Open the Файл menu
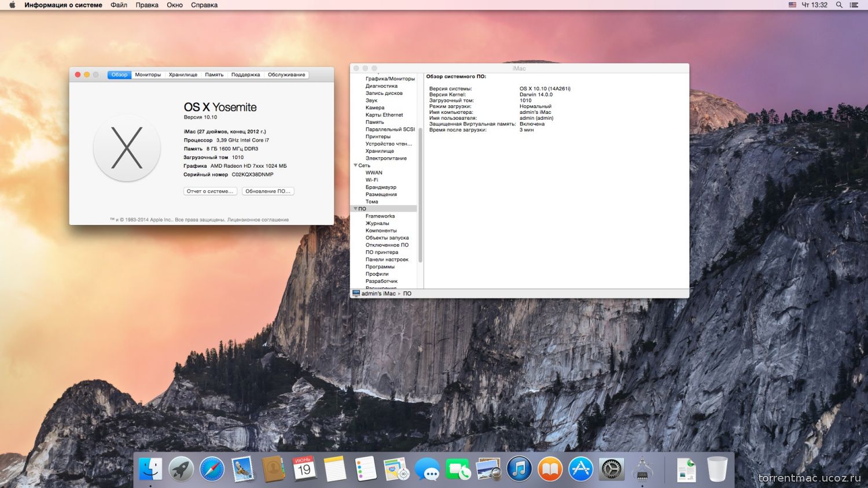 (119, 5)
